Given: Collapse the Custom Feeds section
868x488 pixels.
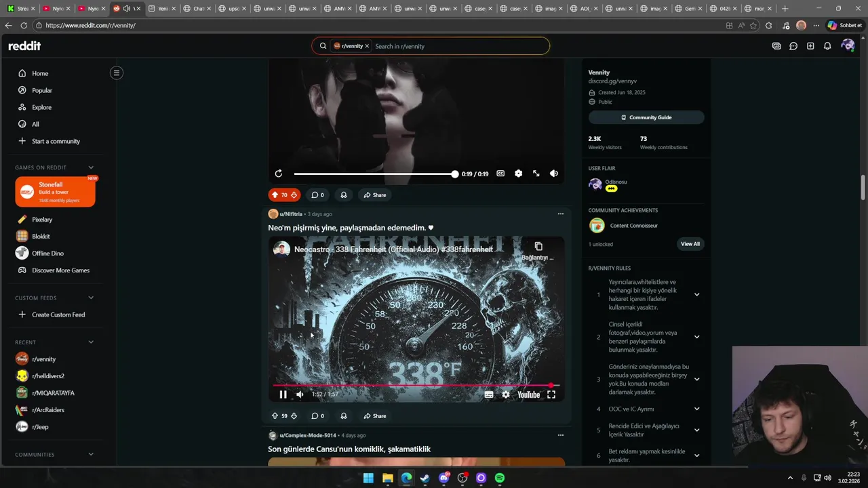Looking at the screenshot, I should click(91, 298).
